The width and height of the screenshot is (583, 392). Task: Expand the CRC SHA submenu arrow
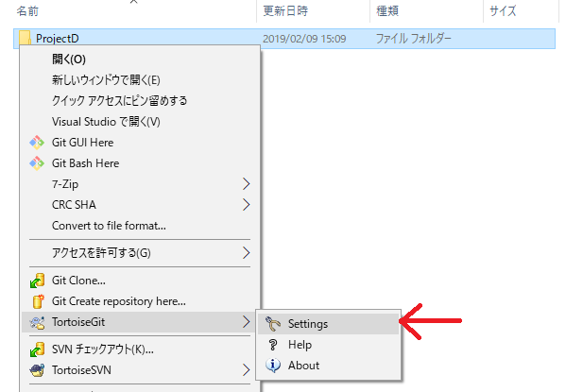click(246, 205)
